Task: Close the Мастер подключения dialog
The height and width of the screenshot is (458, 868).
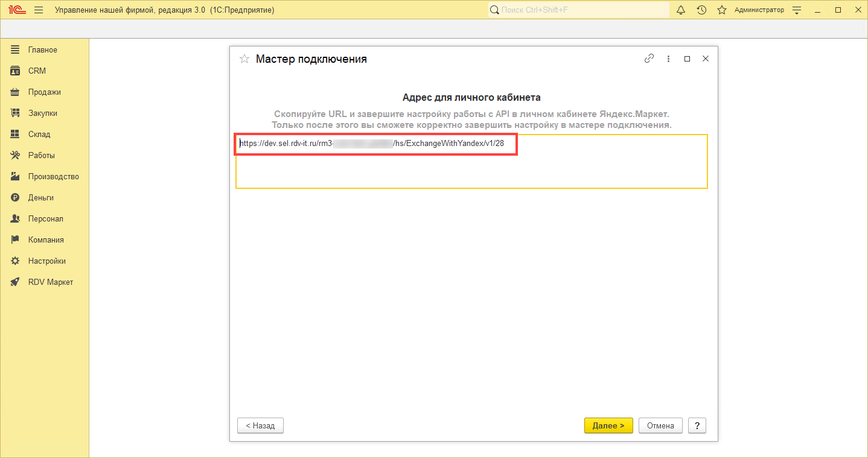Action: 706,59
